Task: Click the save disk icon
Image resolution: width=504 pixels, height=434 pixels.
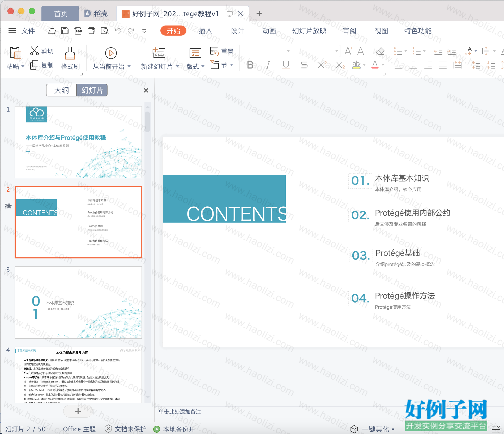Action: click(x=65, y=31)
